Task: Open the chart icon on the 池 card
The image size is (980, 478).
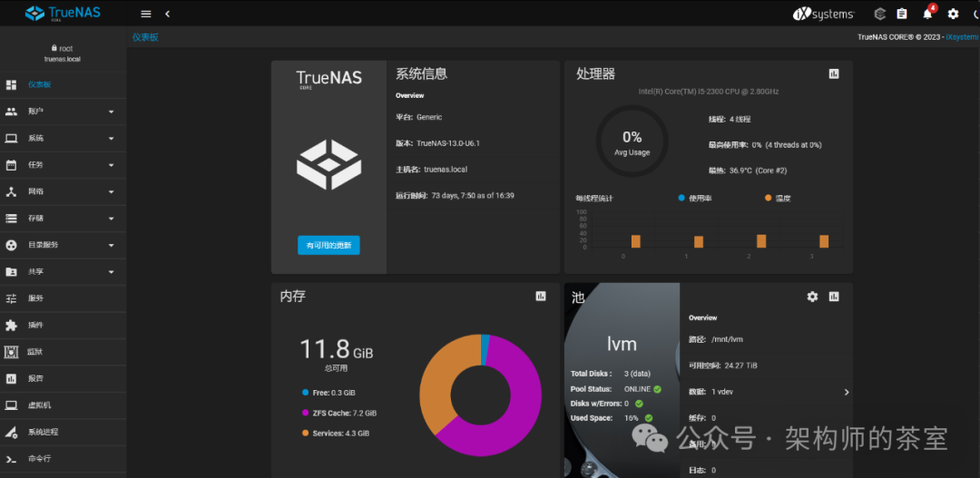Action: point(834,297)
